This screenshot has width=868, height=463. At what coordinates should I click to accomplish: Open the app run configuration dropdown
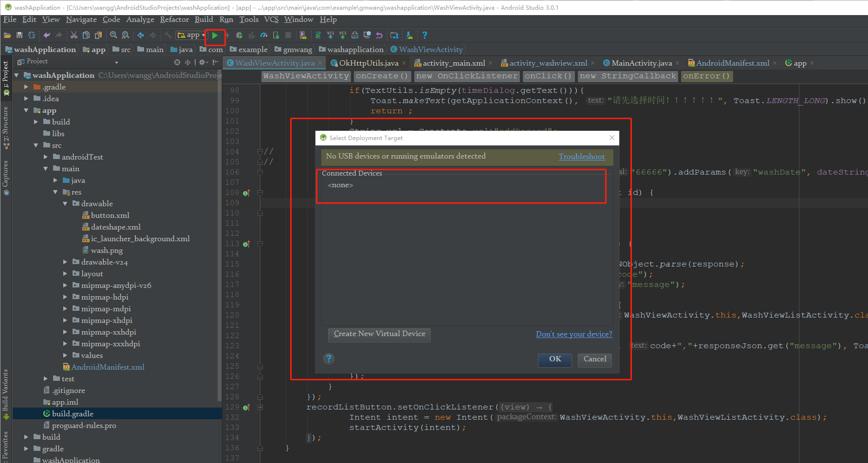coord(191,35)
